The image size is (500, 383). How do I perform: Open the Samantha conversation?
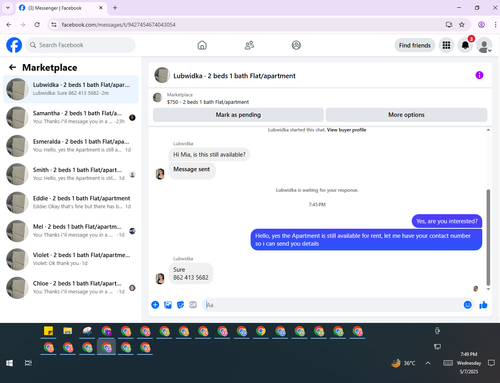[x=71, y=117]
